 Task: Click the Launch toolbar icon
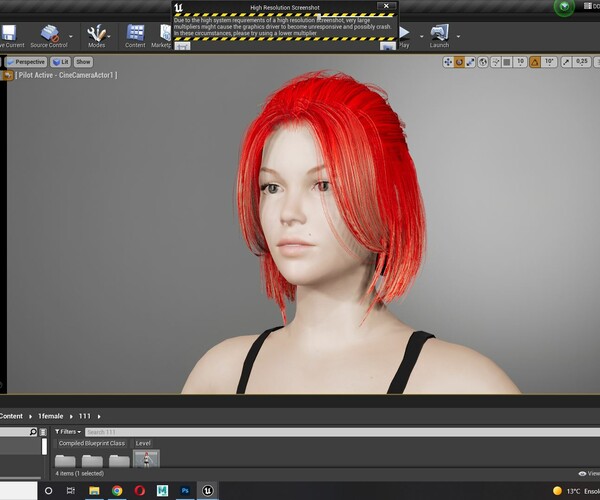(x=439, y=33)
